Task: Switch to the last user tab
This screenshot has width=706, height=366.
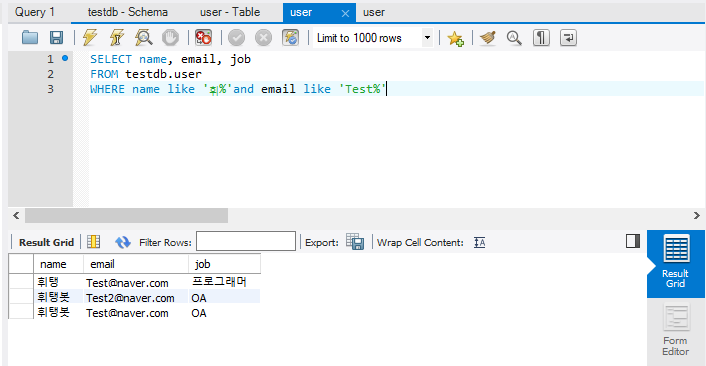Action: pyautogui.click(x=374, y=12)
